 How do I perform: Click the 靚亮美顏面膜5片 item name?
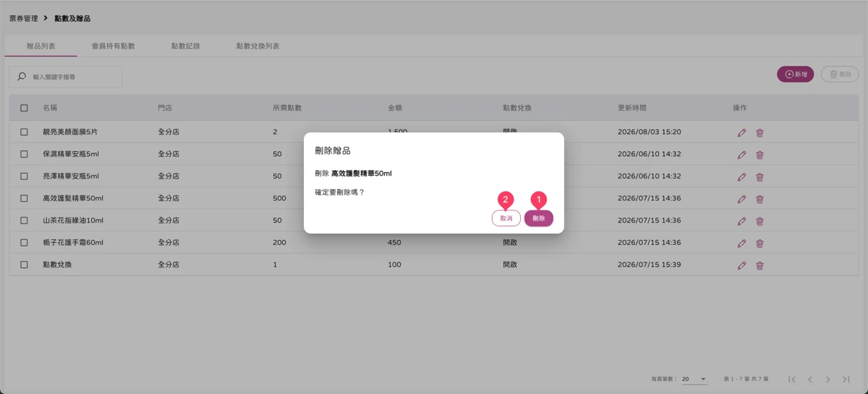(70, 132)
